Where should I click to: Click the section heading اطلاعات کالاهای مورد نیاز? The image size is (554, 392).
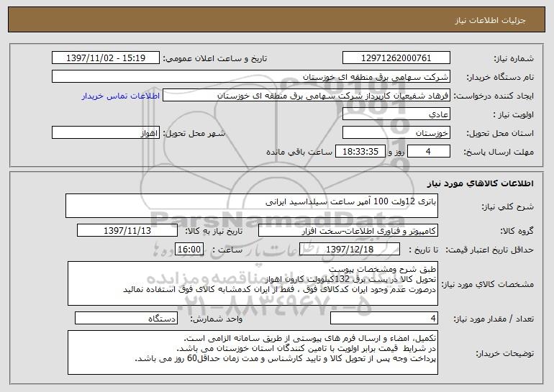[480, 183]
